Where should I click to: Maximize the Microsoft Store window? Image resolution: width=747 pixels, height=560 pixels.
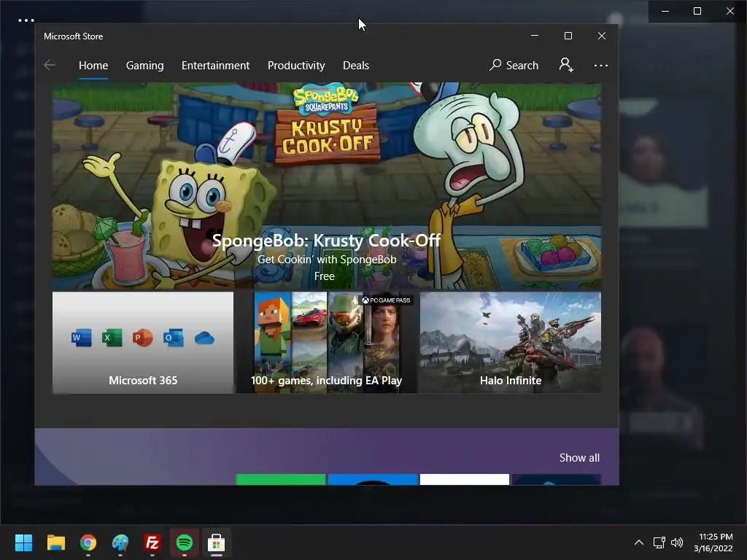(x=568, y=36)
